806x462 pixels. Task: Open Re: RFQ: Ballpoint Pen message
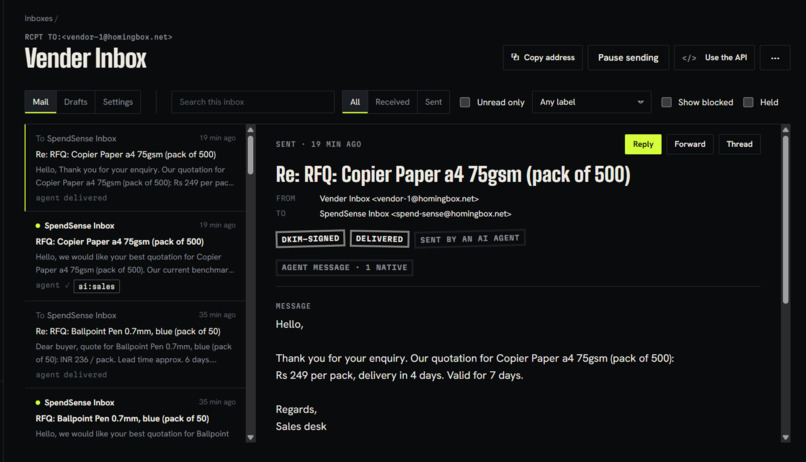(135, 344)
